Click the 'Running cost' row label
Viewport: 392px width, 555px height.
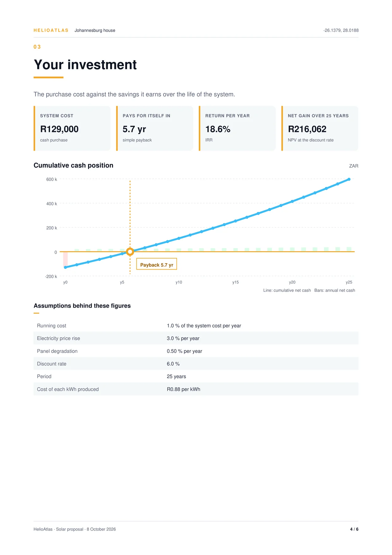52,326
